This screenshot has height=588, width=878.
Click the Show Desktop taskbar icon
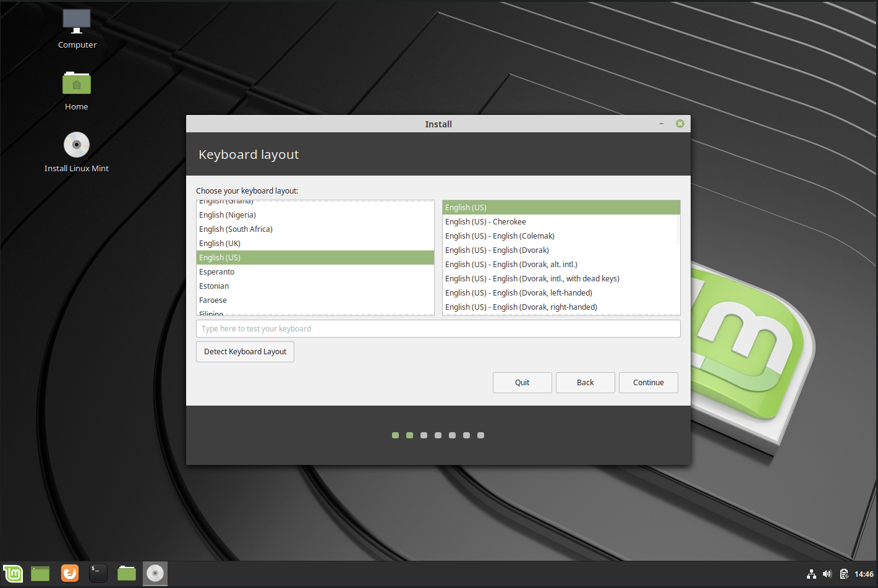click(x=40, y=574)
